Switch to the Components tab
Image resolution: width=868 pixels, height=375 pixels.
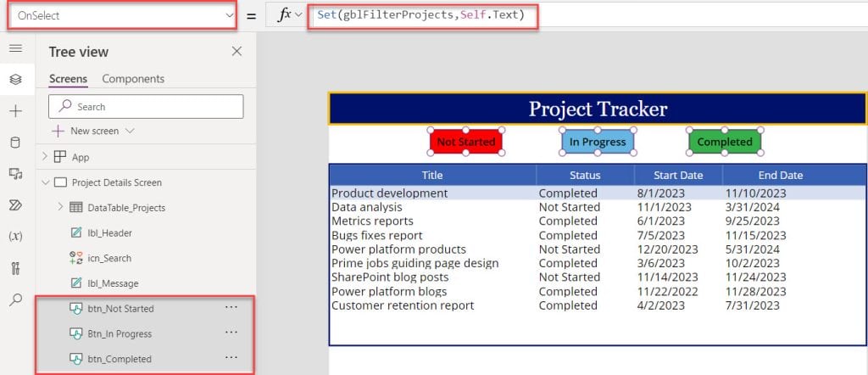coord(133,79)
